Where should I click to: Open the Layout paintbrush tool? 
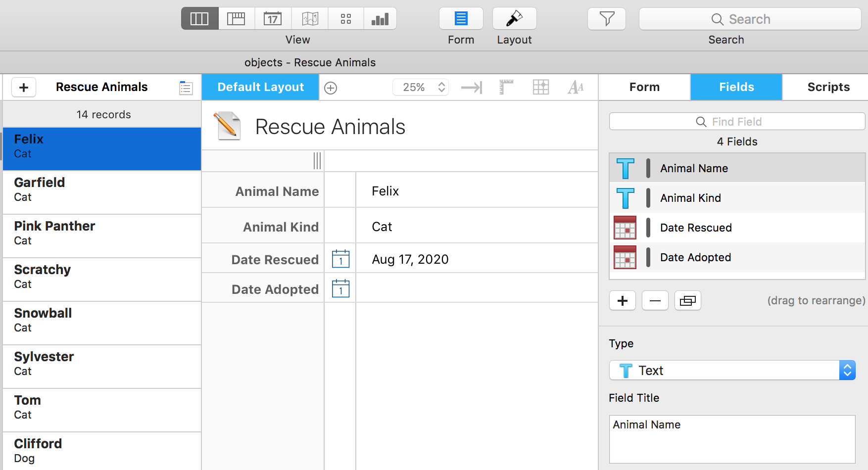click(x=514, y=19)
